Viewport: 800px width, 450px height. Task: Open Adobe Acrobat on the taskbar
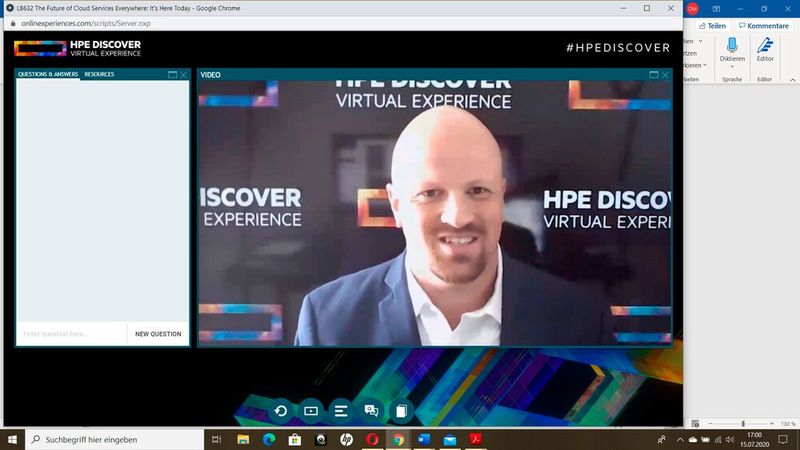(x=476, y=439)
